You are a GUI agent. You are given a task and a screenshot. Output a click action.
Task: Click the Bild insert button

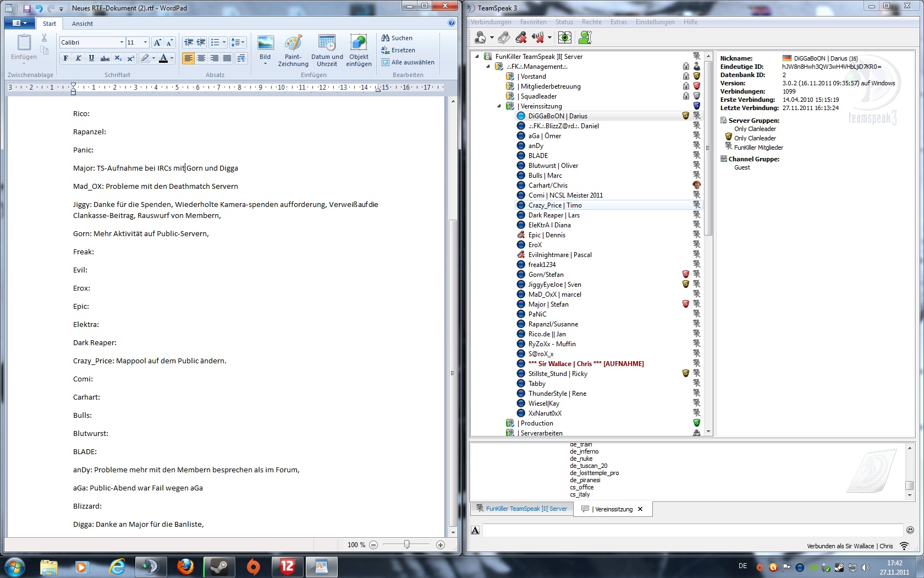(x=265, y=51)
